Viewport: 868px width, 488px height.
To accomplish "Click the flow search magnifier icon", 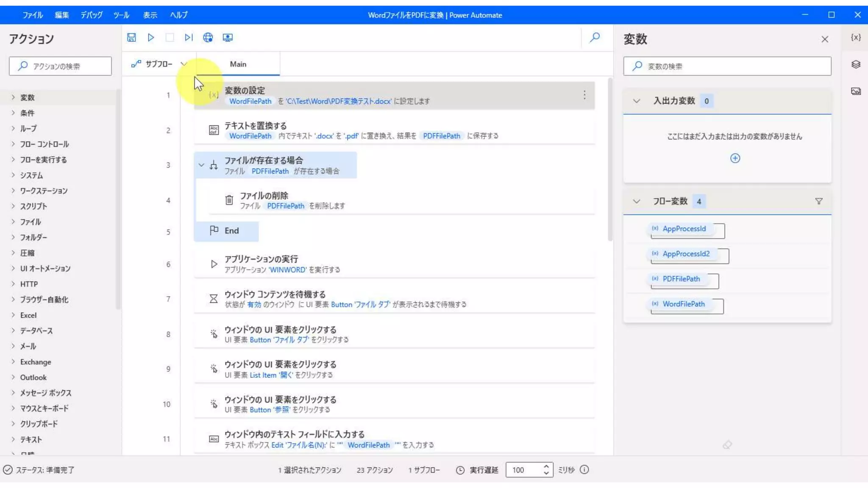I will click(x=595, y=37).
